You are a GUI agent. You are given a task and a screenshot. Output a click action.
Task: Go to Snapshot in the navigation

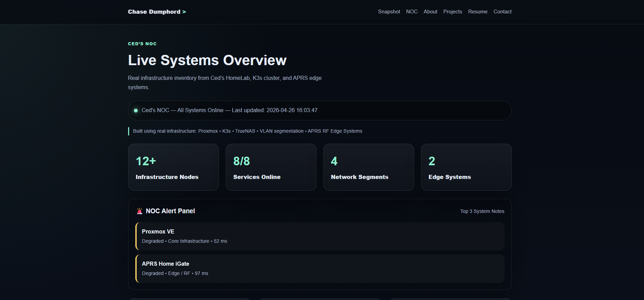[389, 12]
